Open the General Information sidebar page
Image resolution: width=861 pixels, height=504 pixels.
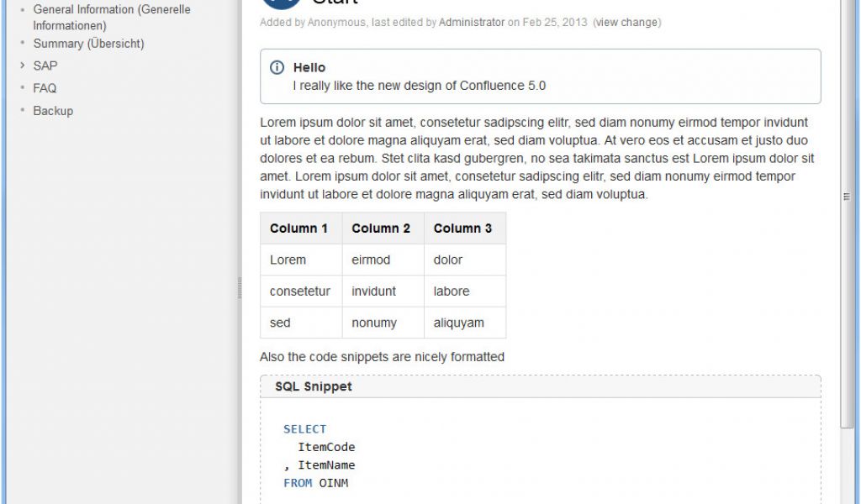click(109, 9)
